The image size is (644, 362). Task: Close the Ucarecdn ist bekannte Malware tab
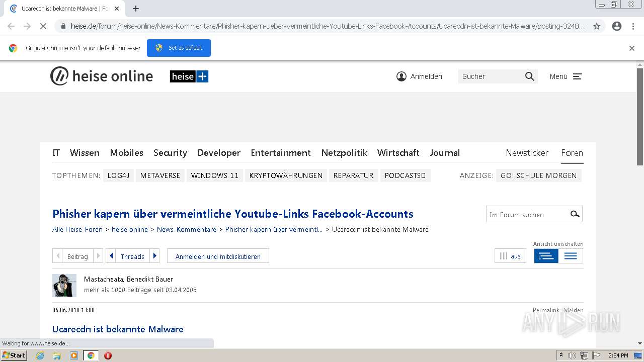pyautogui.click(x=117, y=9)
